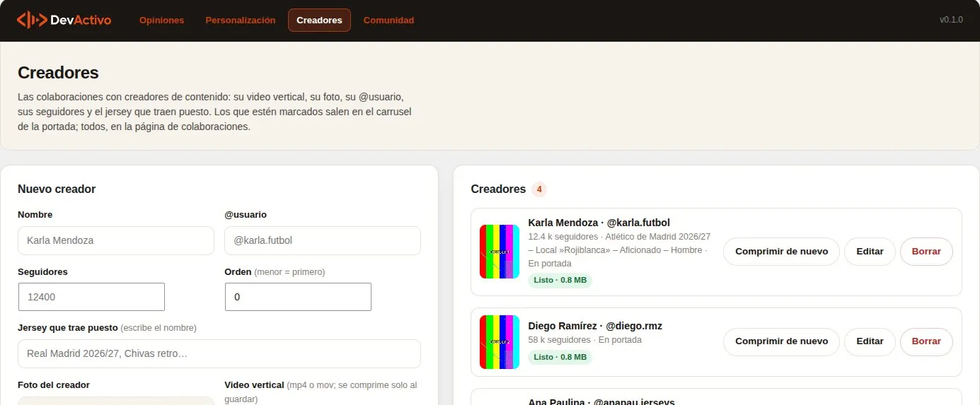Viewport: 980px width, 405px height.
Task: Click the Nuevo creador heading
Action: coord(57,189)
